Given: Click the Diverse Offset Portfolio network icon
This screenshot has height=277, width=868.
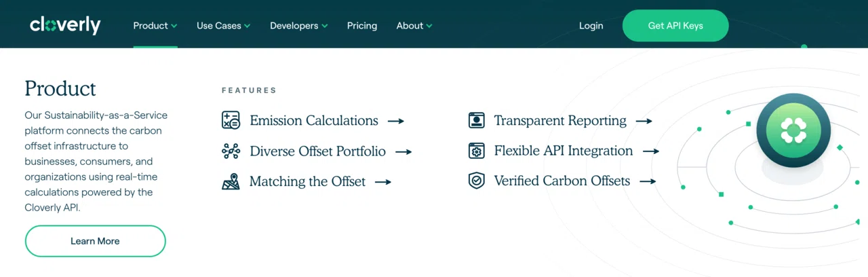Looking at the screenshot, I should pyautogui.click(x=231, y=151).
